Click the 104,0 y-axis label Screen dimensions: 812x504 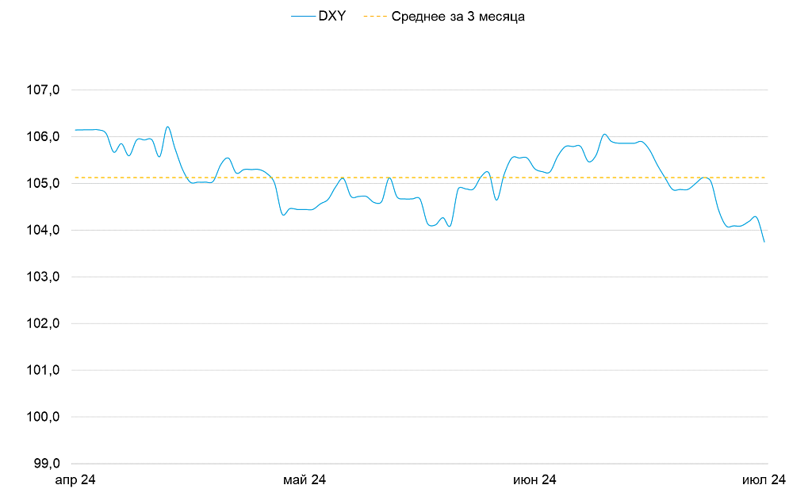pyautogui.click(x=44, y=231)
